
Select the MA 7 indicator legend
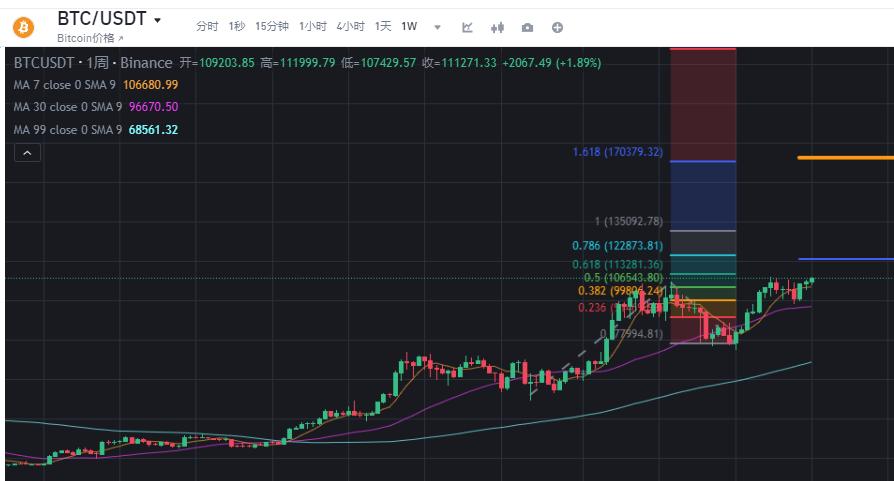[95, 85]
